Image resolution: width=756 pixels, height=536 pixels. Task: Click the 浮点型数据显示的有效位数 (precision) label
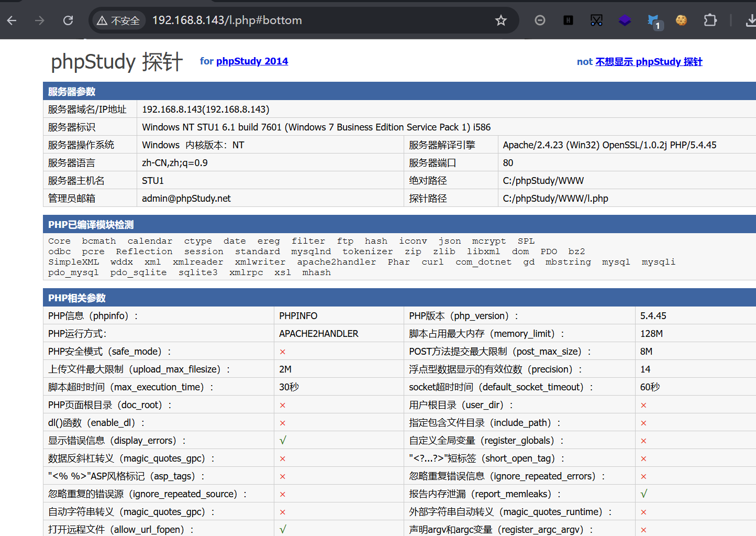[495, 369]
